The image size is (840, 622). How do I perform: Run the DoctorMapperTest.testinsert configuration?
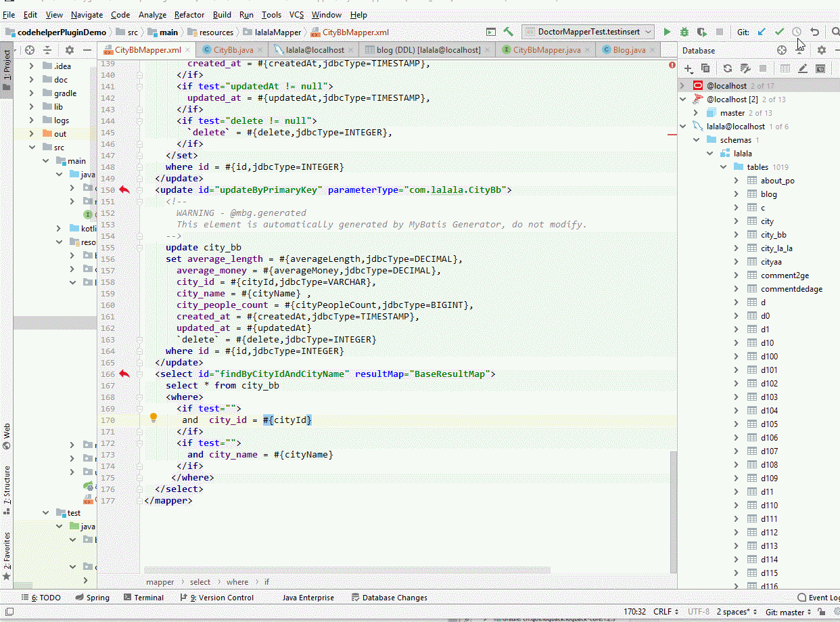[x=667, y=32]
